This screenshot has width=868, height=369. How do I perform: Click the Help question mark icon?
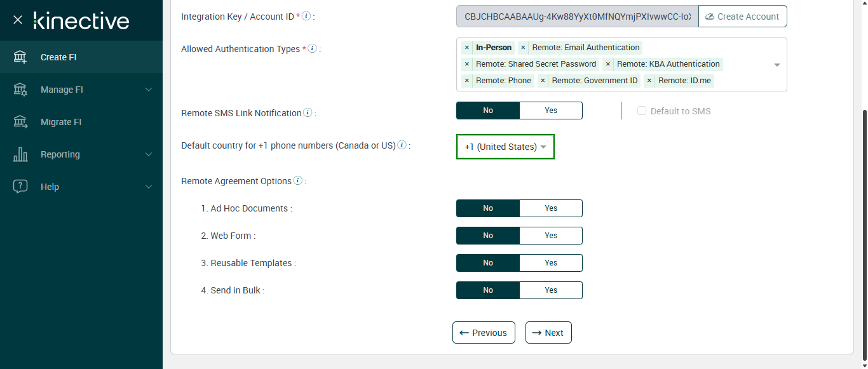[x=20, y=187]
